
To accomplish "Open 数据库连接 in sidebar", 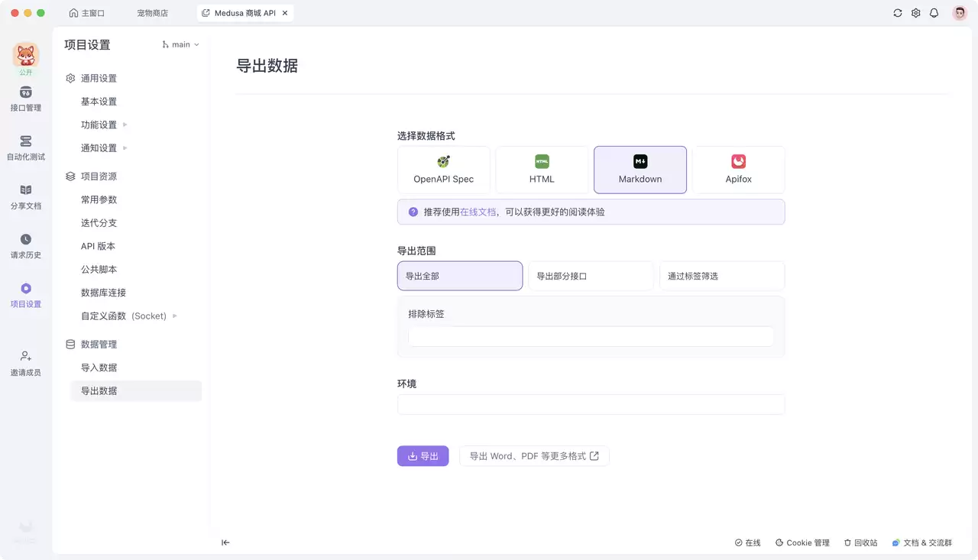I will [103, 293].
